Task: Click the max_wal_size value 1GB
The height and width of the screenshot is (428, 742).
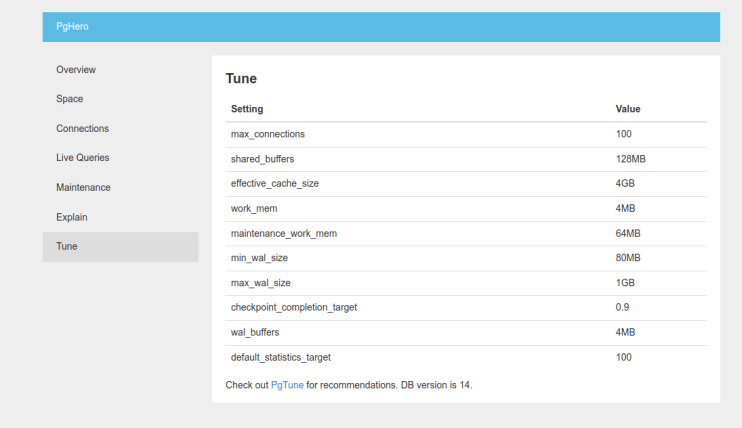Action: pyautogui.click(x=626, y=283)
